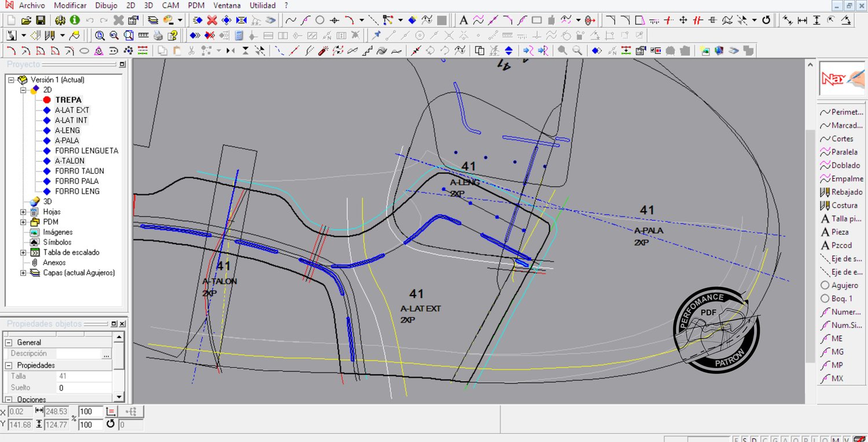Click the Descripción ellipsis button

pyautogui.click(x=106, y=354)
